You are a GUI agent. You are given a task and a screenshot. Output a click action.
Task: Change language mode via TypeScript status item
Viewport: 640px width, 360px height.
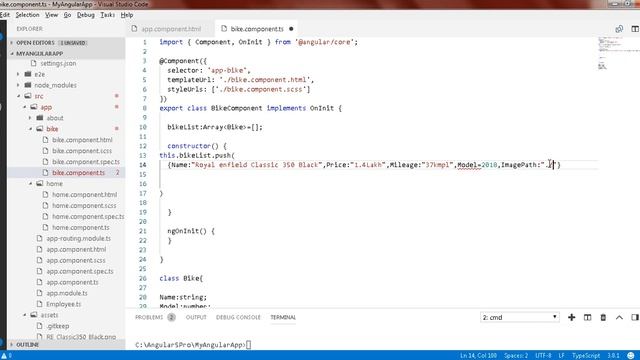586,356
